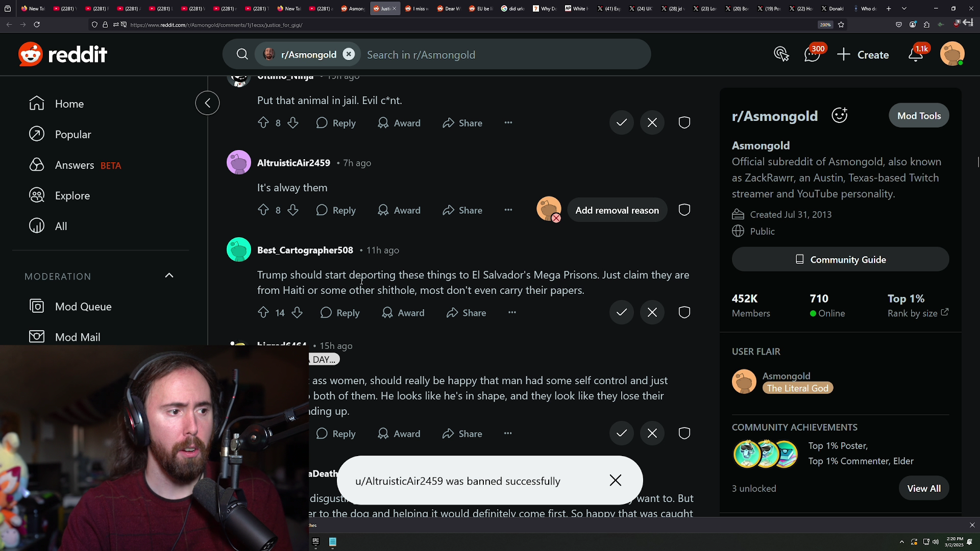Downvote Best_Cartographer508's comment
The width and height of the screenshot is (980, 551).
[x=297, y=313]
